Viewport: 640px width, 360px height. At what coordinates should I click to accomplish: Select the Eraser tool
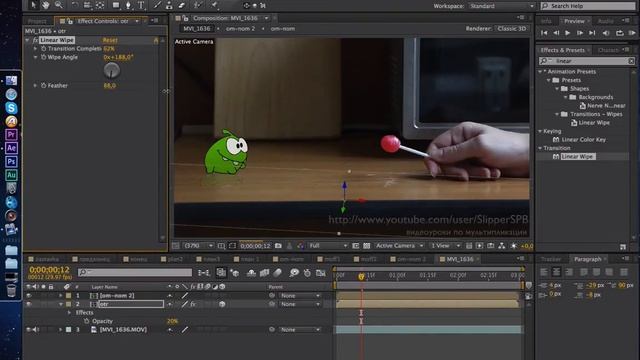click(182, 5)
